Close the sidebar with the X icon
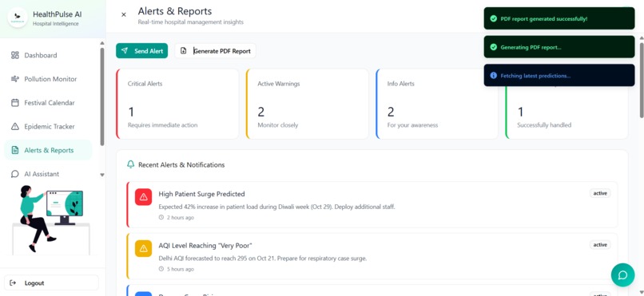The height and width of the screenshot is (296, 644). 124,14
